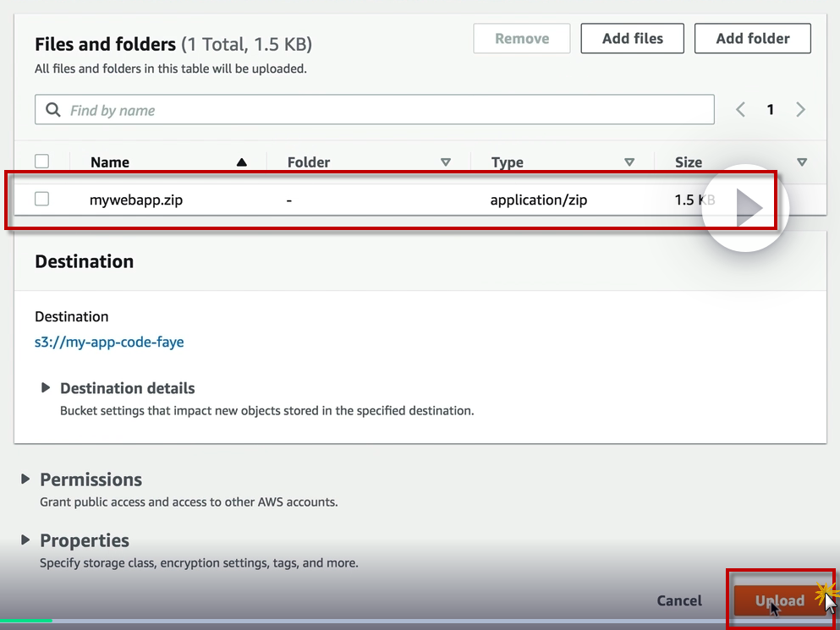Cancel the upload
Screen dimensions: 840x630
pyautogui.click(x=679, y=601)
